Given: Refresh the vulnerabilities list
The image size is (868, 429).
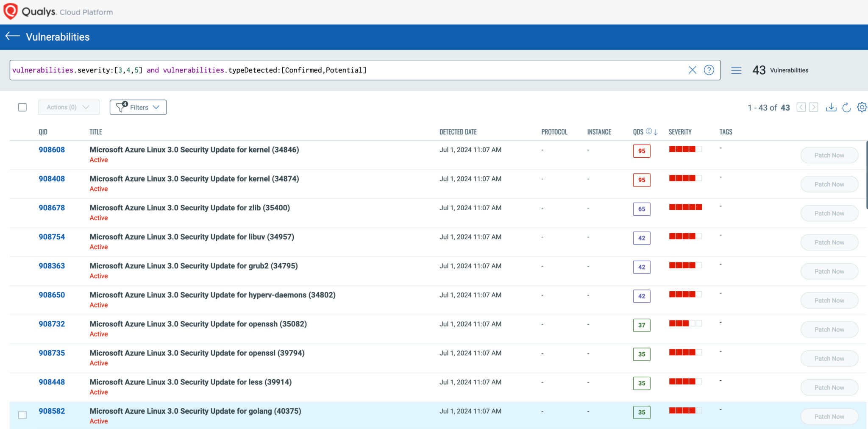Looking at the screenshot, I should [x=846, y=107].
